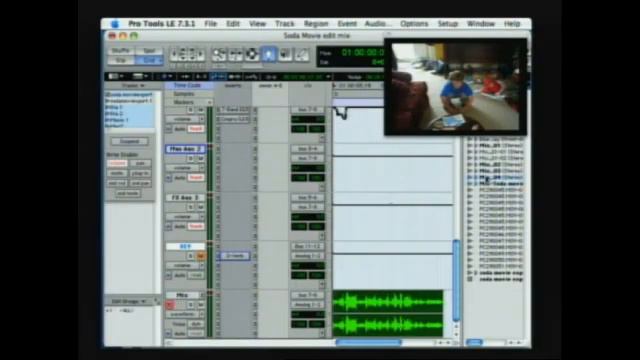640x360 pixels.
Task: Open the edit window view selector
Action: (x=116, y=76)
